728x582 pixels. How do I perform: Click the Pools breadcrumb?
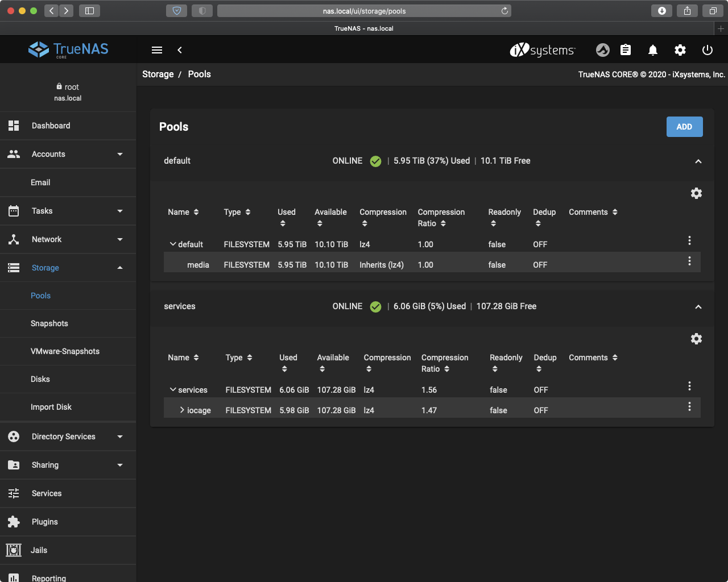click(199, 74)
